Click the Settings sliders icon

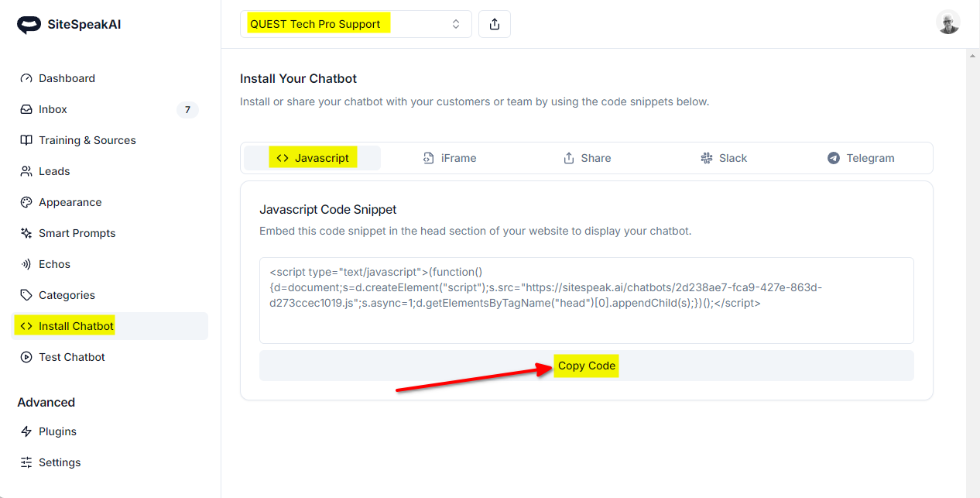(x=26, y=462)
